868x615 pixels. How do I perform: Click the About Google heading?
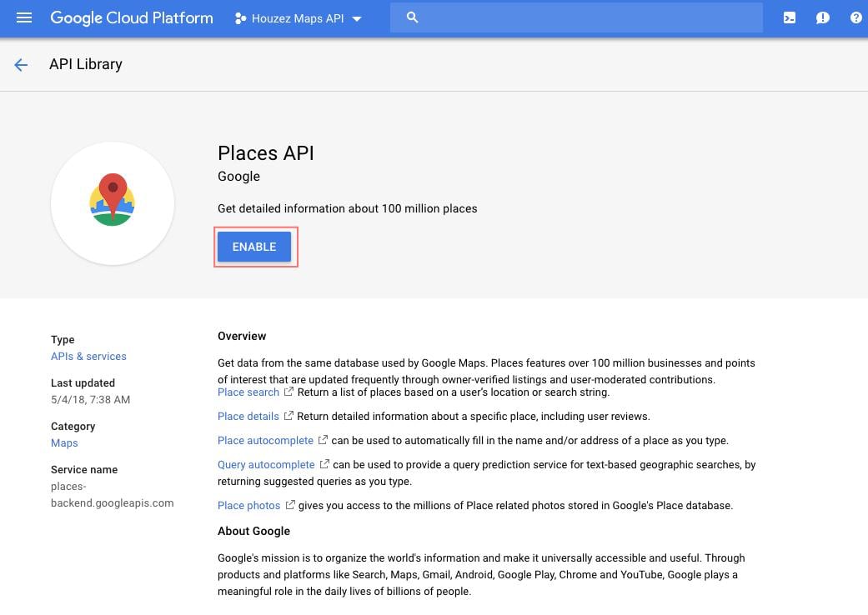point(253,531)
